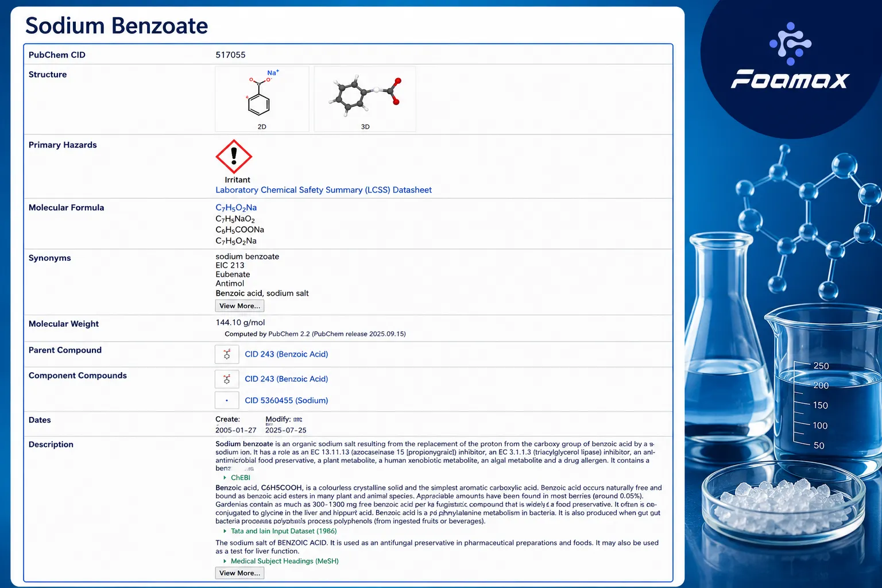Image resolution: width=882 pixels, height=588 pixels.
Task: Open Laboratory Chemical Safety Summary Datasheet link
Action: (x=323, y=190)
